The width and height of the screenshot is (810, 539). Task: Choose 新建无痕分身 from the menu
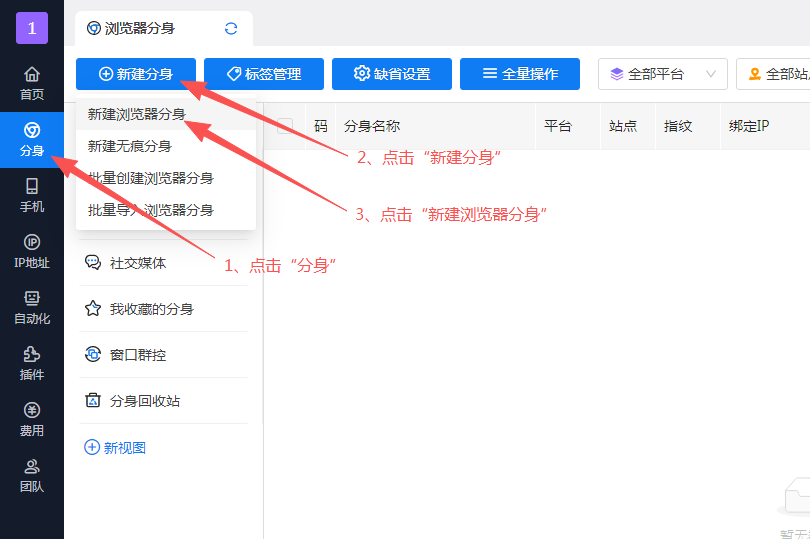pos(166,146)
